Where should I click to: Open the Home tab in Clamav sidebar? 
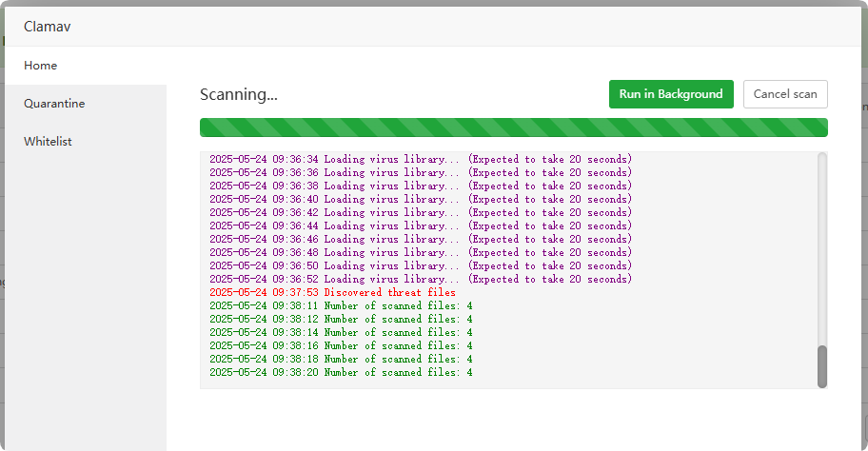86,66
